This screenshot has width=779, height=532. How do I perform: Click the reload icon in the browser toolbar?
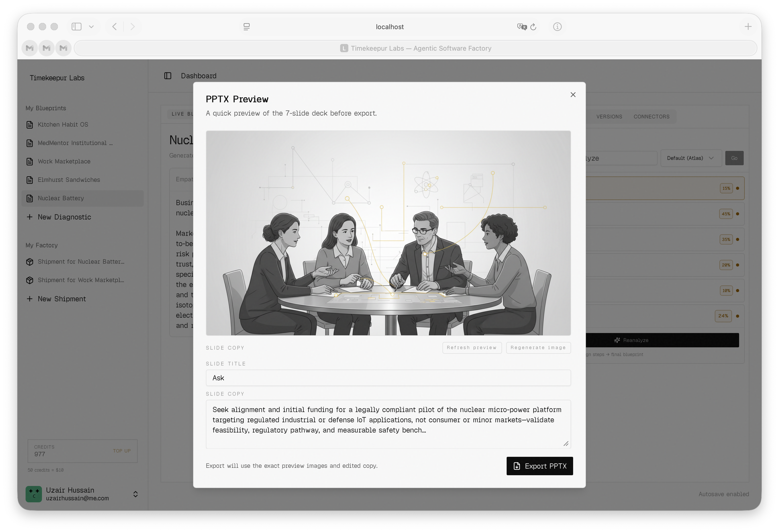tap(533, 27)
